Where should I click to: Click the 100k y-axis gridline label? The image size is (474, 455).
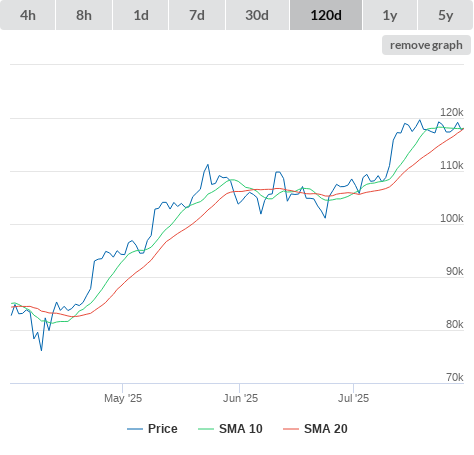point(451,218)
